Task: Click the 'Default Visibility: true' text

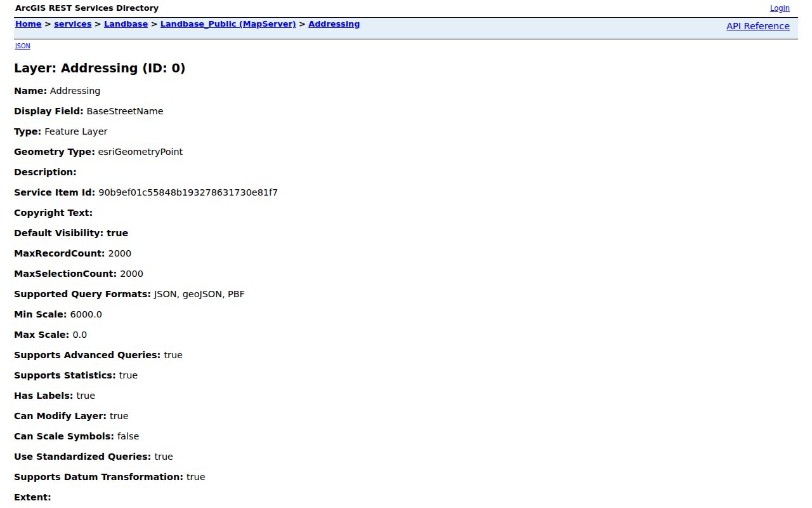Action: click(71, 233)
